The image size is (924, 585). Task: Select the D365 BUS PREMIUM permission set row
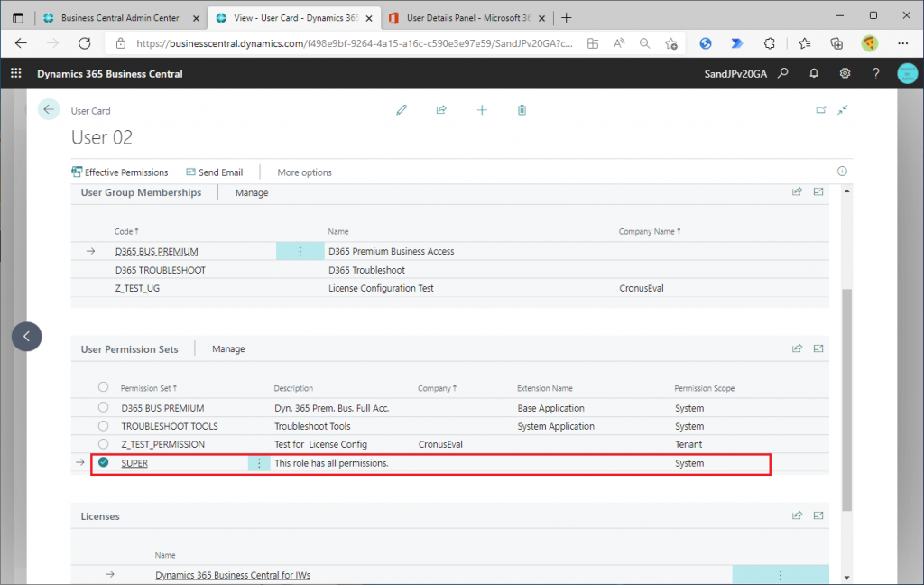103,407
